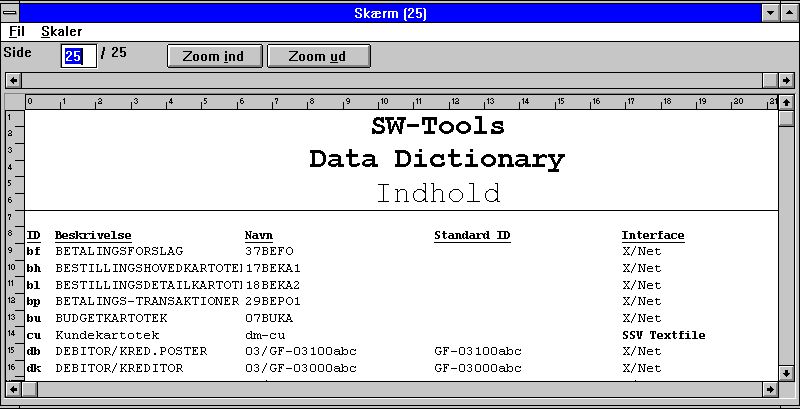Click the Navn column header
Viewport: 800px width, 409px height.
259,236
